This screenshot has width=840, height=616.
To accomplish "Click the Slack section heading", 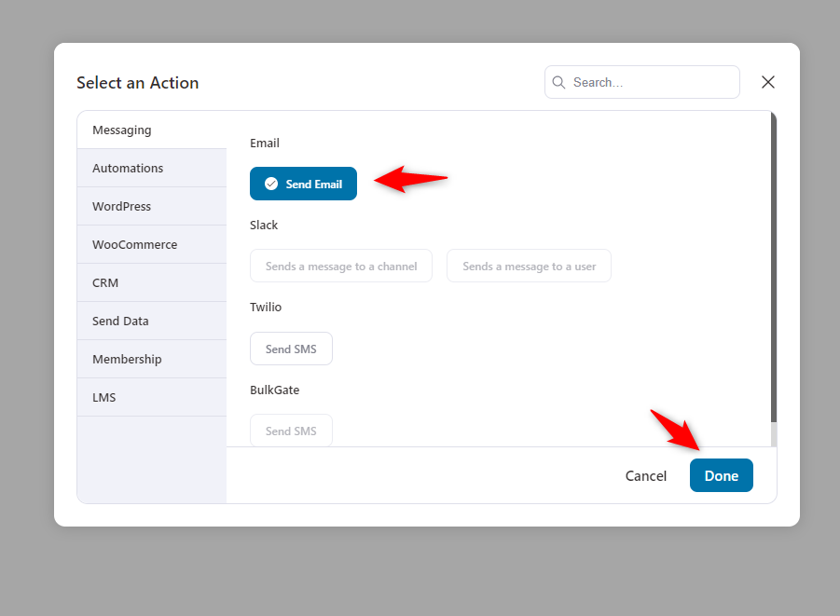I will 264,225.
